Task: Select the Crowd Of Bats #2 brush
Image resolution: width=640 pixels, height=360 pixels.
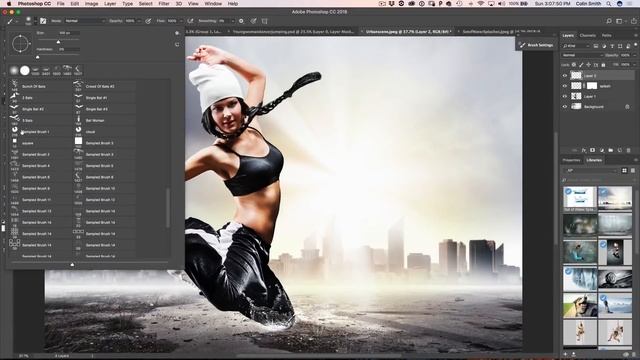Action: coord(104,87)
